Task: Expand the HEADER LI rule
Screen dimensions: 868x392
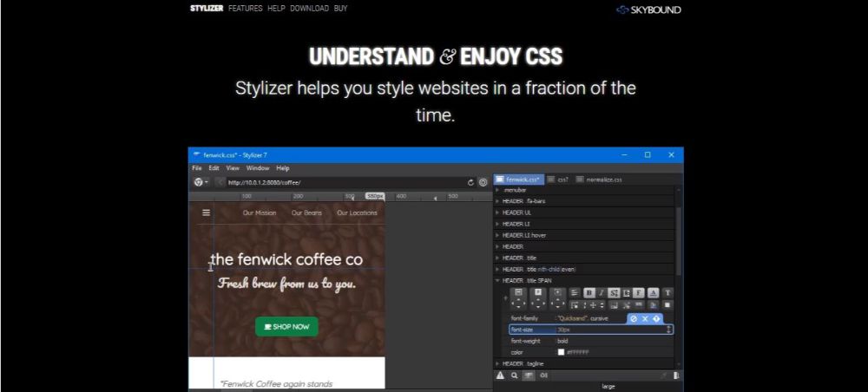Action: click(497, 224)
